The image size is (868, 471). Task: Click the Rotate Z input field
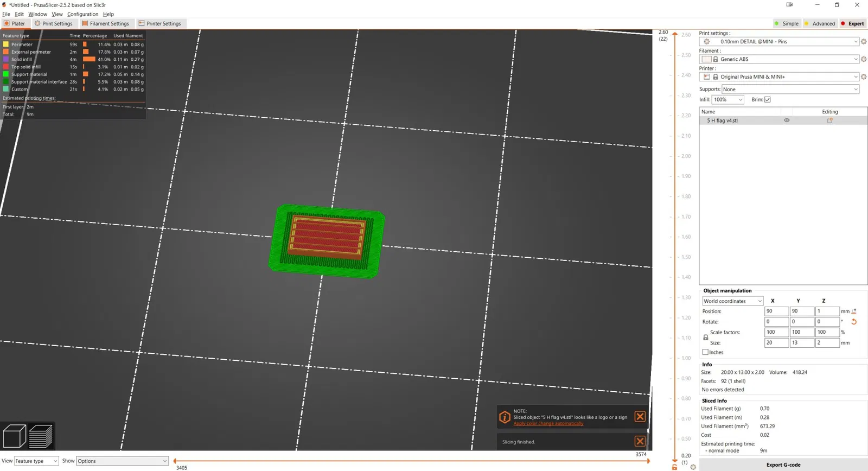point(827,322)
